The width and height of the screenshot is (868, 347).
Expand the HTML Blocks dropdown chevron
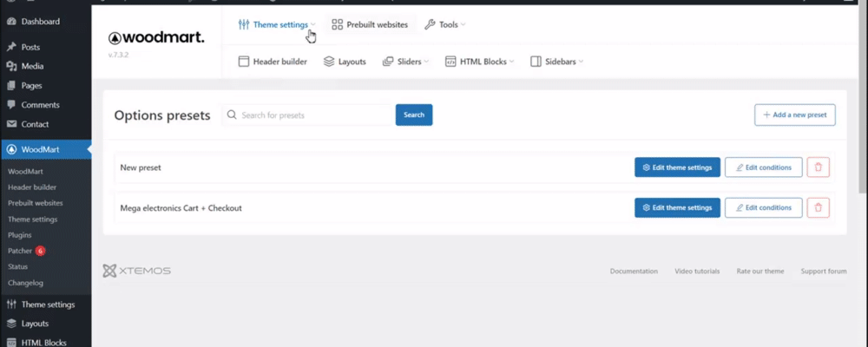[511, 62]
